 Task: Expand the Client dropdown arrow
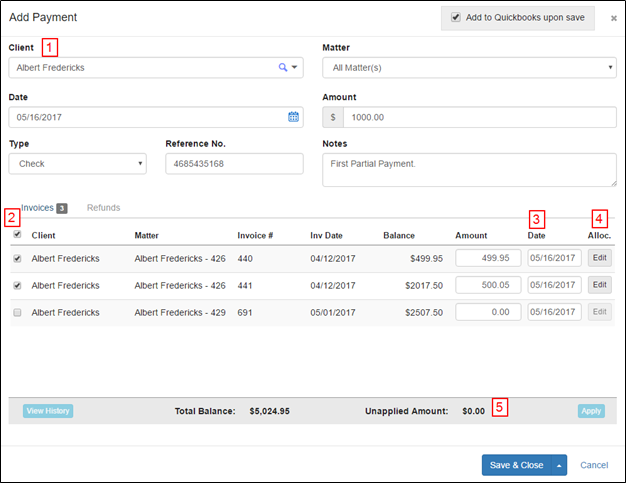295,67
